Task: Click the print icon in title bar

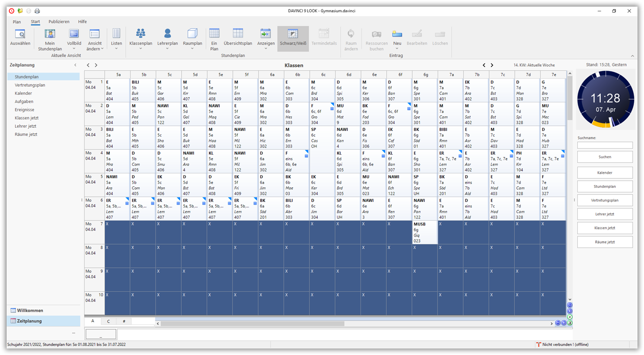Action: pos(37,11)
